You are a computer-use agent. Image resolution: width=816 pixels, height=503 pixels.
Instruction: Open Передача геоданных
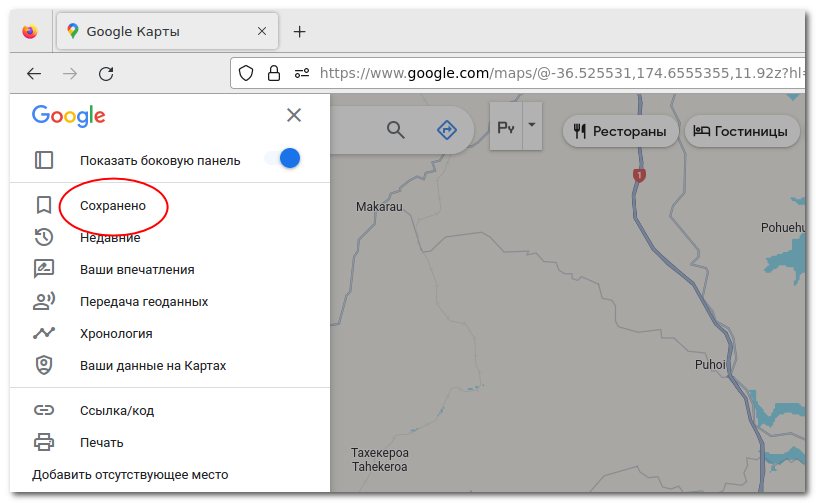coord(144,302)
